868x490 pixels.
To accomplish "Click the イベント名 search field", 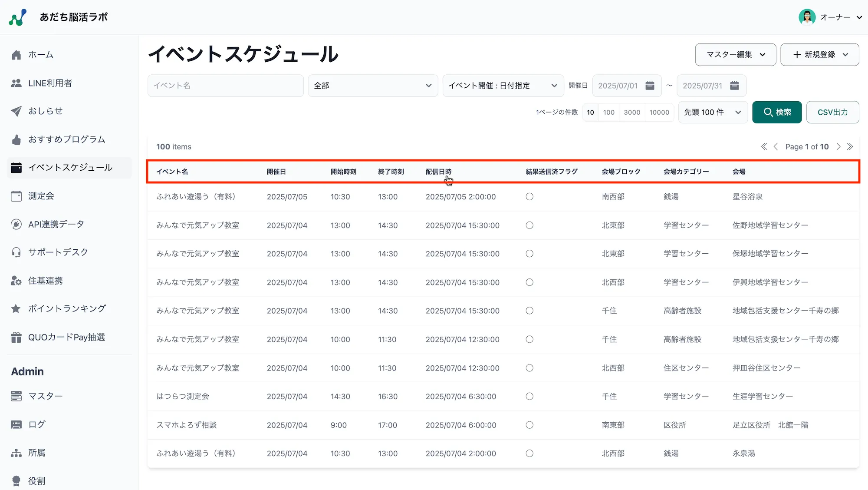I will coord(225,86).
